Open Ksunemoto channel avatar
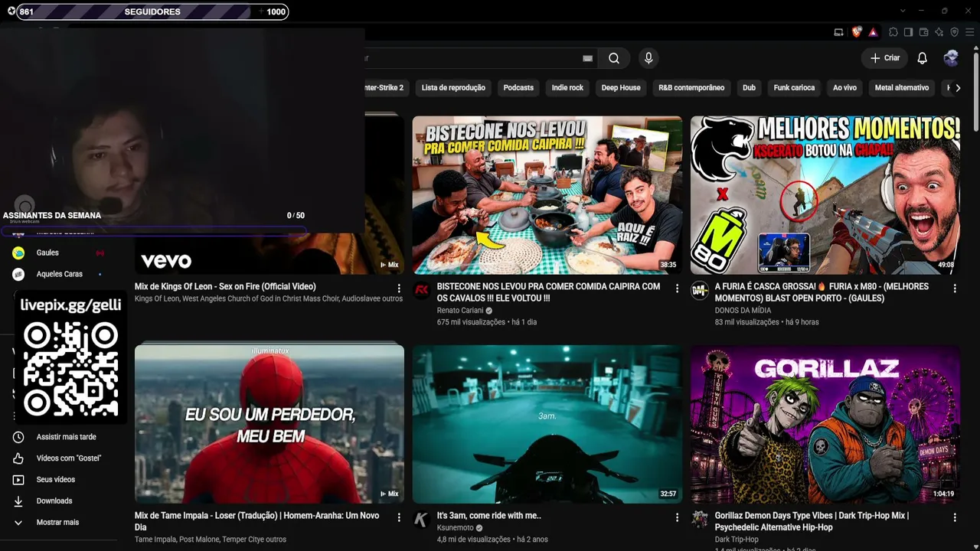 pos(422,520)
